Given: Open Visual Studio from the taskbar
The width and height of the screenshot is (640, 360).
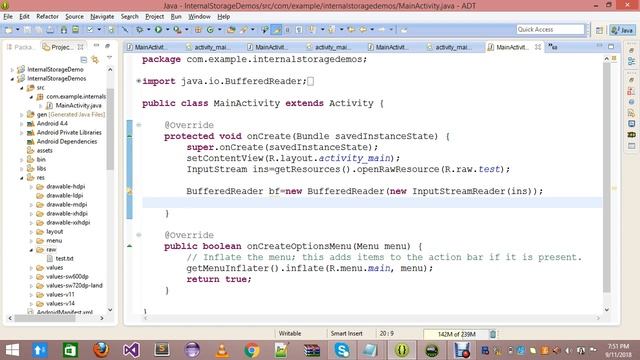Looking at the screenshot, I should [x=131, y=350].
